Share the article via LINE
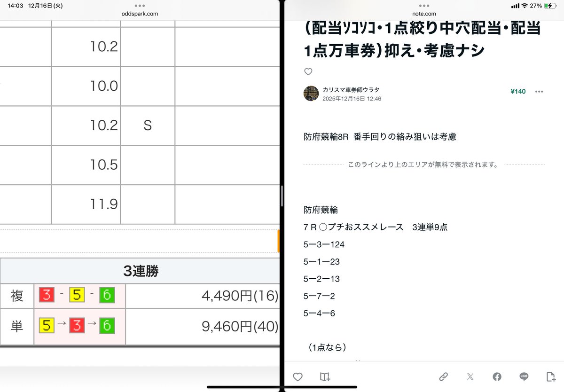Screen dimensions: 564x392 tap(524, 376)
